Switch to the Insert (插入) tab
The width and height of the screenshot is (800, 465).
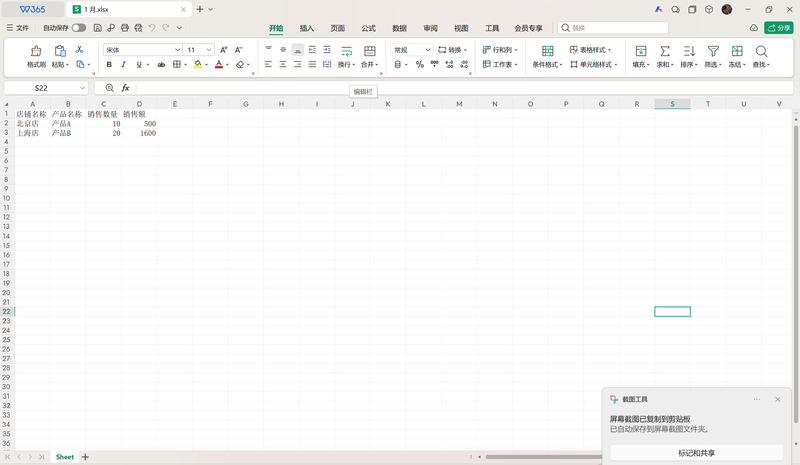(307, 28)
